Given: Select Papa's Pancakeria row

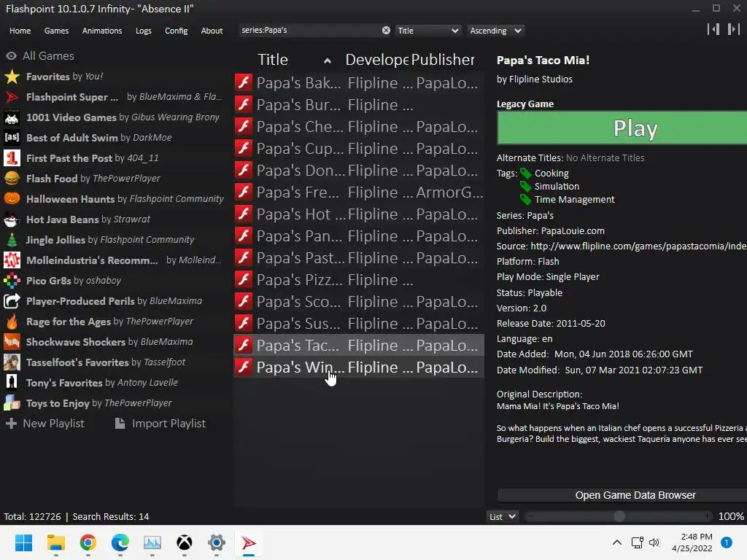Looking at the screenshot, I should pyautogui.click(x=359, y=236).
